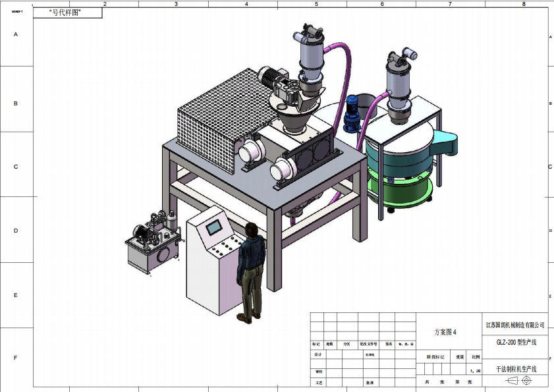Click the control console display screen

[x=215, y=228]
